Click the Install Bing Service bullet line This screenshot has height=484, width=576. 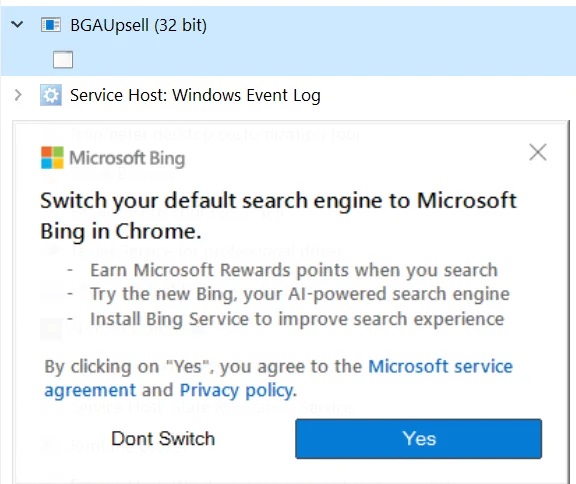pyautogui.click(x=297, y=319)
